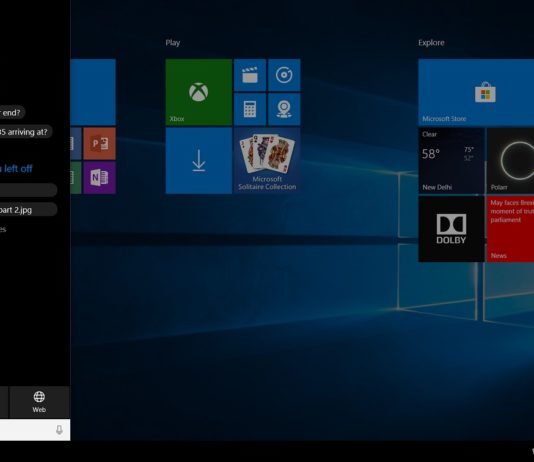
Task: Open the Microsoft Store tile
Action: pos(476,92)
